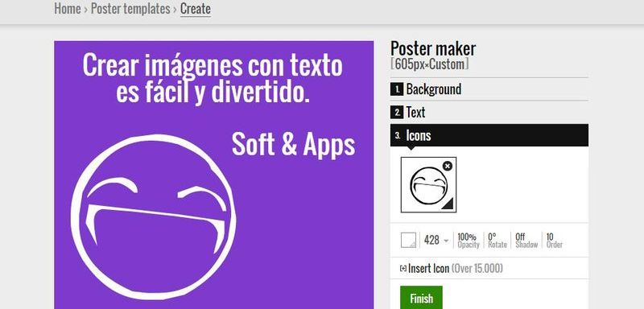Click the Create breadcrumb link

[196, 9]
